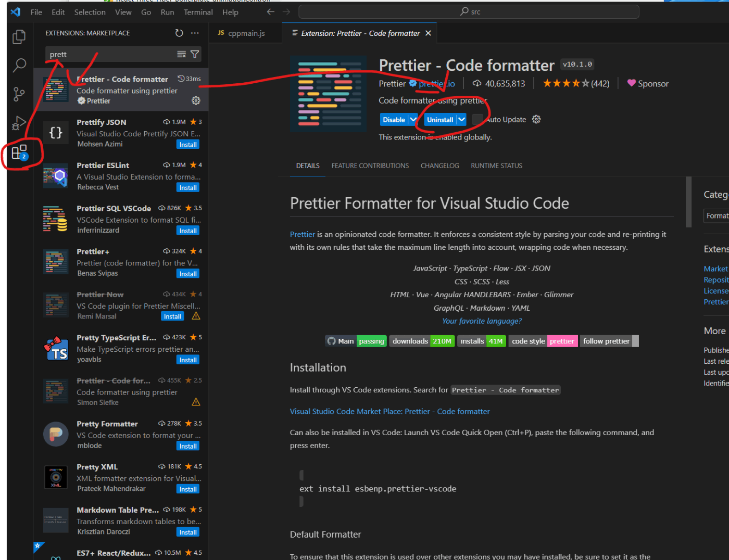Click warning icon on Prettier Now
Image resolution: width=729 pixels, height=560 pixels.
[196, 316]
